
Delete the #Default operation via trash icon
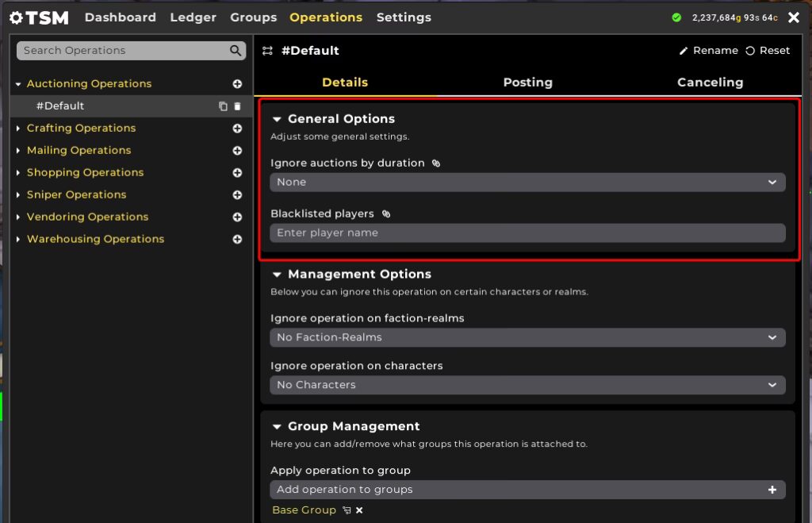click(237, 106)
